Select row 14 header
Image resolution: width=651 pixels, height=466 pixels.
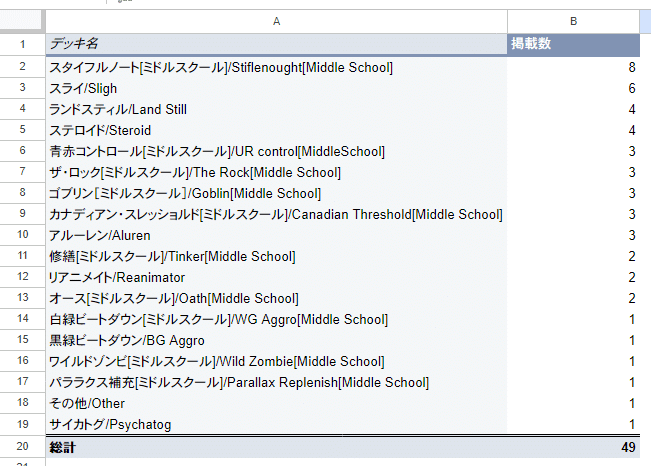click(x=22, y=319)
